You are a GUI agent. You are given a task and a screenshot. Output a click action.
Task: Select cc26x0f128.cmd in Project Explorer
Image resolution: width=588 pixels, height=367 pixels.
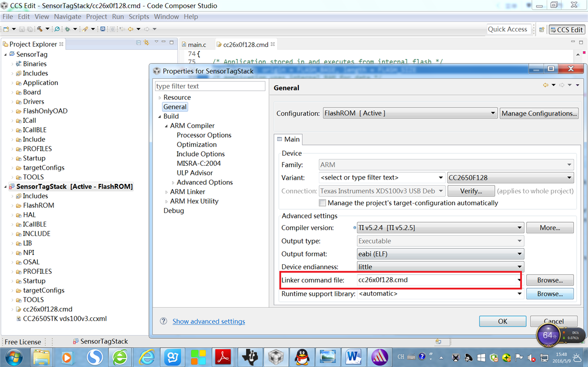click(x=47, y=309)
